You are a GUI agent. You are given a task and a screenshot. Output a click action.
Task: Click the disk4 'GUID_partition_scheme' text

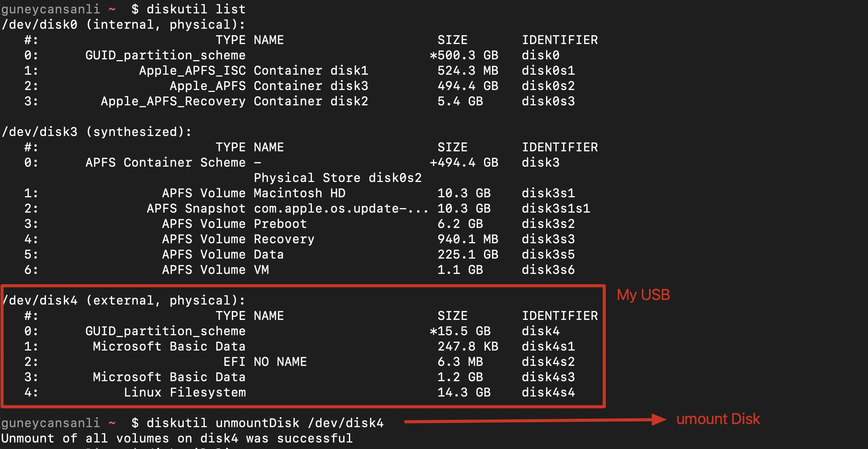coord(165,331)
